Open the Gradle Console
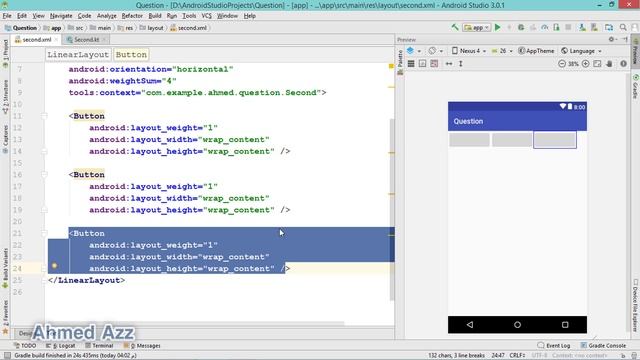640x360 pixels. click(x=603, y=345)
